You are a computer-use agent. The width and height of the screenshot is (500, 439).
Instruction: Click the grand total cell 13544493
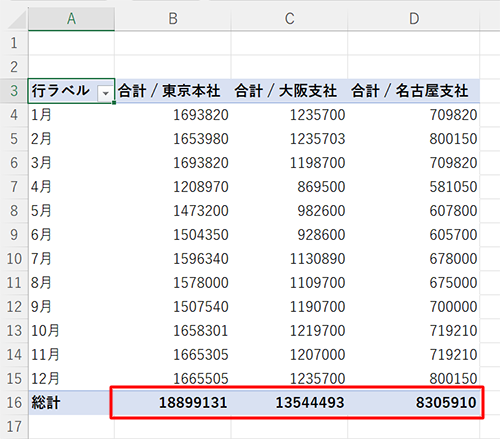[x=289, y=403]
